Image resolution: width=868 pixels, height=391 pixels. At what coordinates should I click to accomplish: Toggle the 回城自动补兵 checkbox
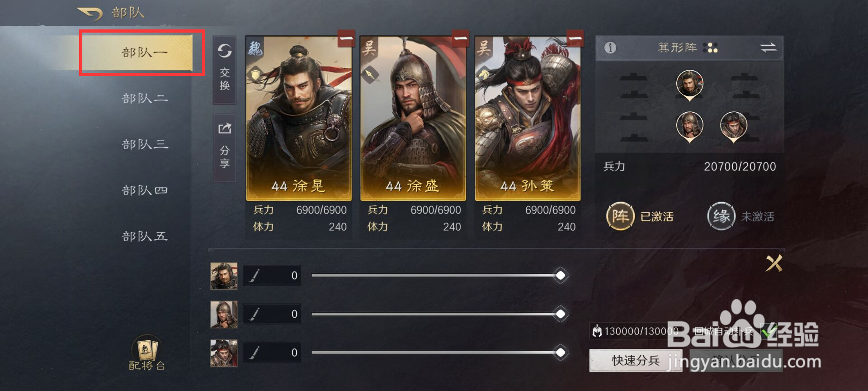click(768, 332)
